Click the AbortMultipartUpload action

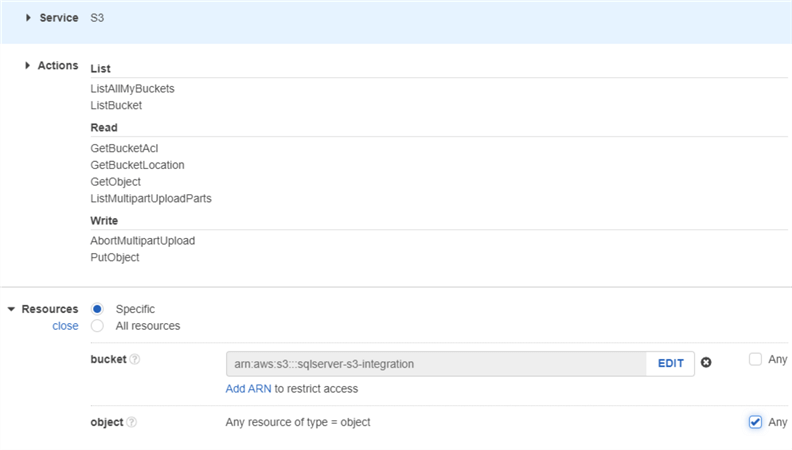(142, 241)
